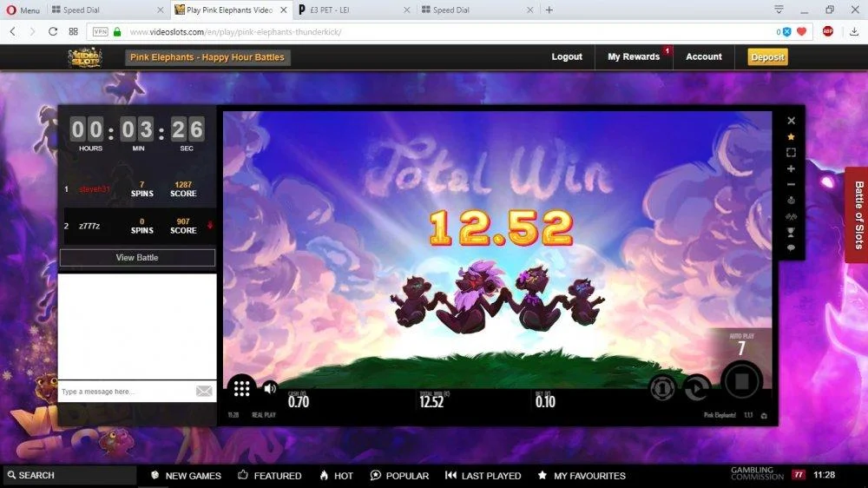Send chat message with the envelope icon

click(204, 391)
